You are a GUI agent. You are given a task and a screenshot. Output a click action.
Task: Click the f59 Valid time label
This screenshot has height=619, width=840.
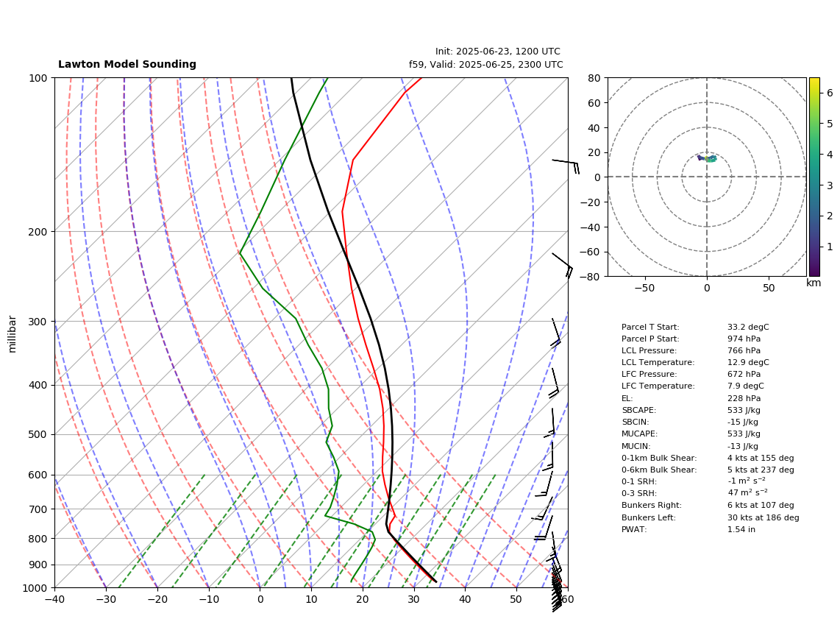click(x=486, y=65)
